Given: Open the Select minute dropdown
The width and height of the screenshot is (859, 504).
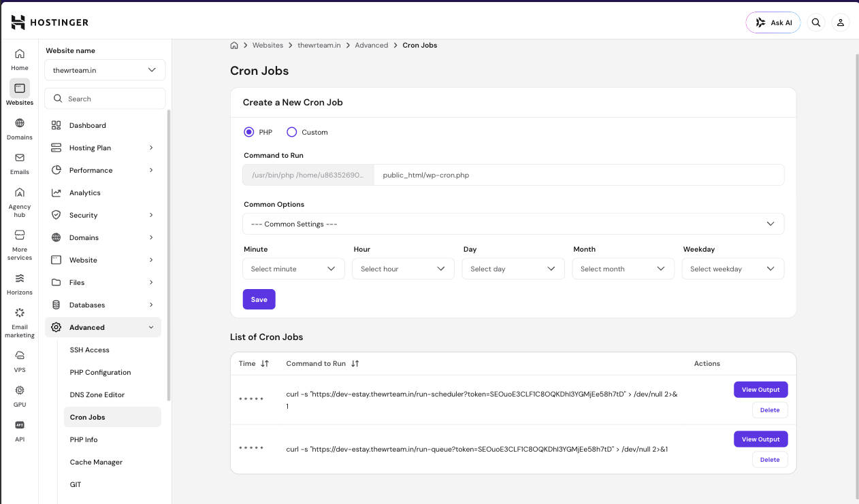Looking at the screenshot, I should point(293,269).
